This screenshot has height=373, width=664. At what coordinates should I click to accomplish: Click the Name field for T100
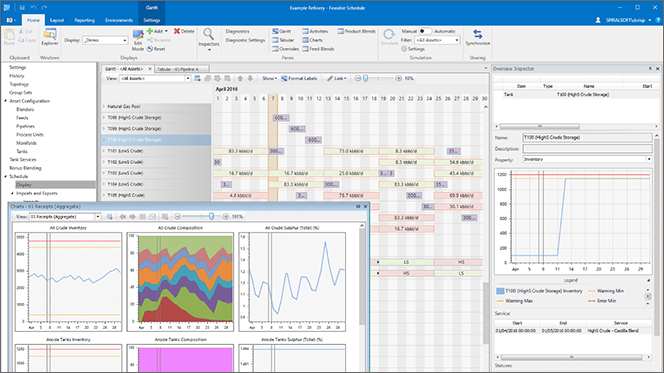587,138
